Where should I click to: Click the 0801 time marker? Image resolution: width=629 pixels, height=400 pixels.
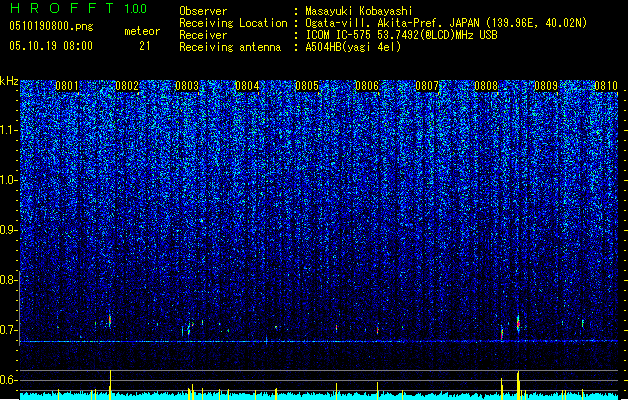pyautogui.click(x=67, y=86)
